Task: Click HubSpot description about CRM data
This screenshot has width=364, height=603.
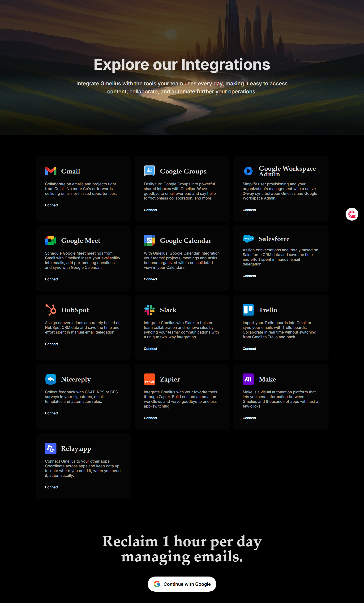Action: tap(83, 327)
